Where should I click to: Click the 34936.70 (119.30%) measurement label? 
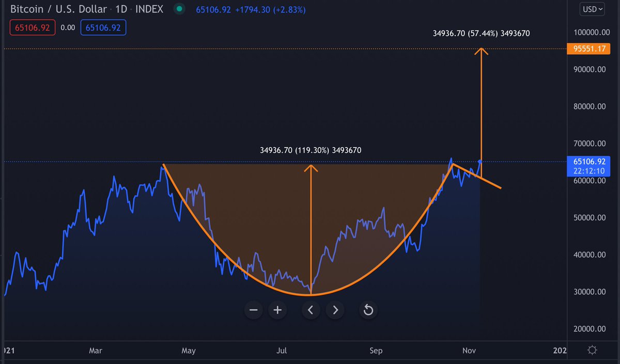[311, 151]
